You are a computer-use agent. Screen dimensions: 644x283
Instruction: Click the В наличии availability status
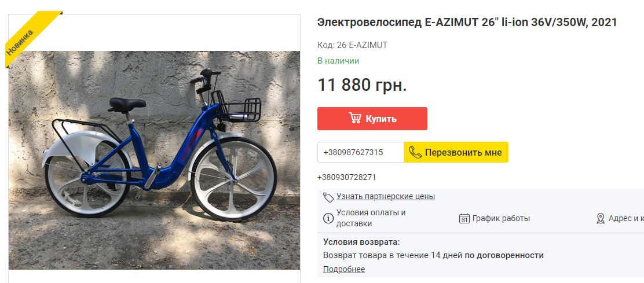coord(338,61)
